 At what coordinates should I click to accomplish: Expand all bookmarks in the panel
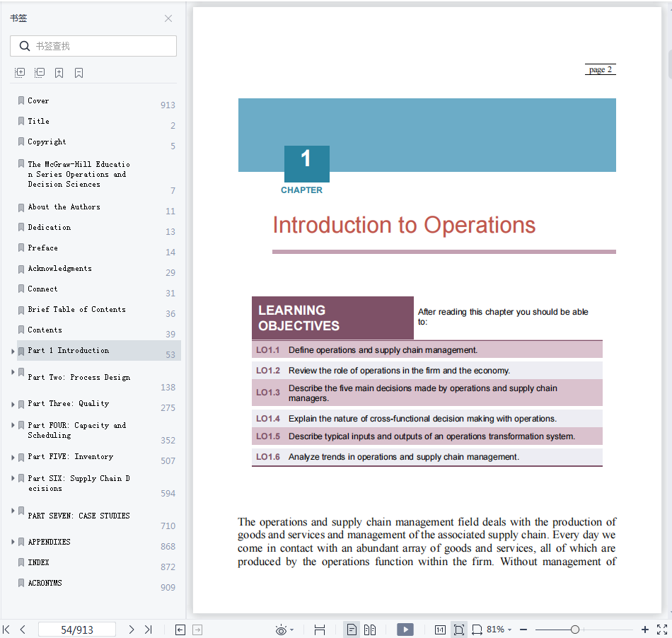coord(20,73)
